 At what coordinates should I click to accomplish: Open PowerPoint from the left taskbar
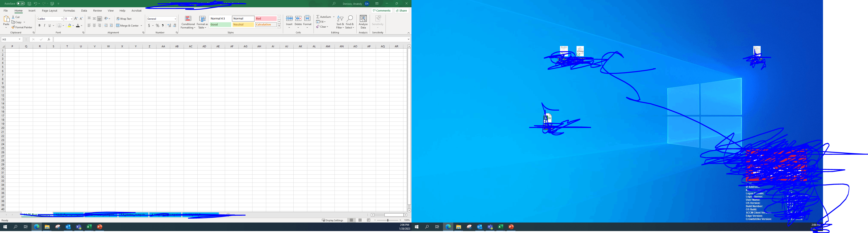(x=100, y=227)
